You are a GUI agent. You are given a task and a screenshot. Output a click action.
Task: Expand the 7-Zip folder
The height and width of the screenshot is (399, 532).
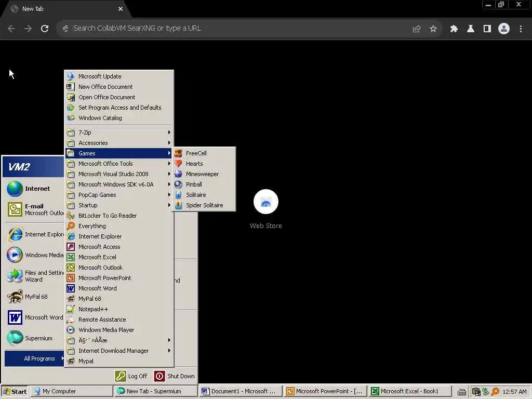[x=119, y=132]
